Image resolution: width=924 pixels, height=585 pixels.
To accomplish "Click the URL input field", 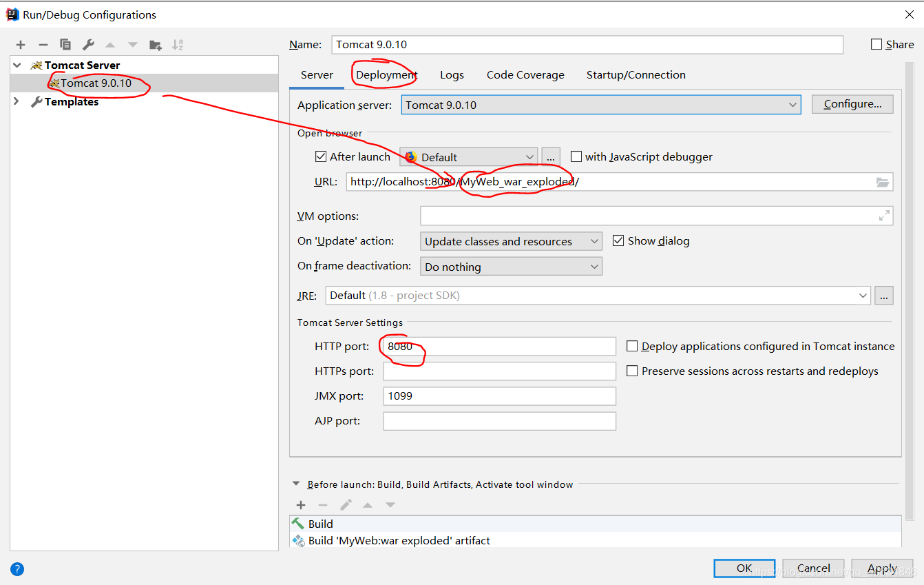I will coord(620,182).
